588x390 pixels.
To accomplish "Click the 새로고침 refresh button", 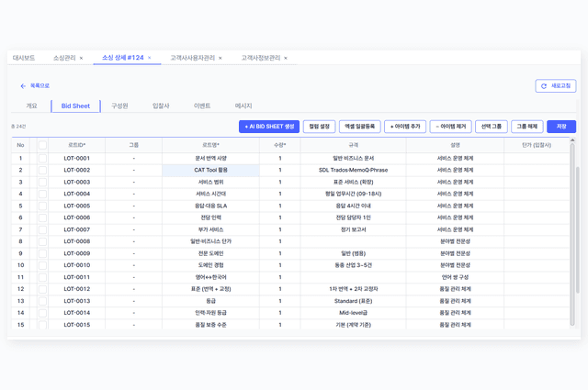I will point(556,85).
